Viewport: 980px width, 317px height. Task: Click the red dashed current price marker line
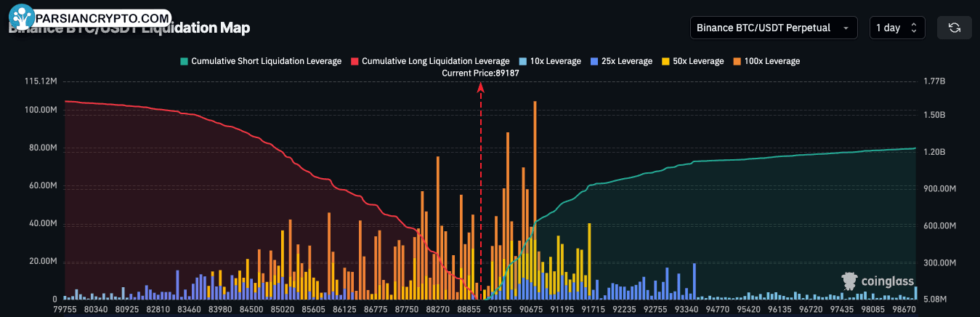tap(480, 190)
